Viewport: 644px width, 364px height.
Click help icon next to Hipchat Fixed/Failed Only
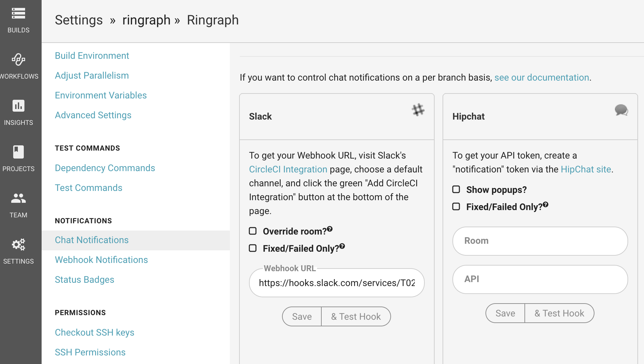click(x=546, y=204)
